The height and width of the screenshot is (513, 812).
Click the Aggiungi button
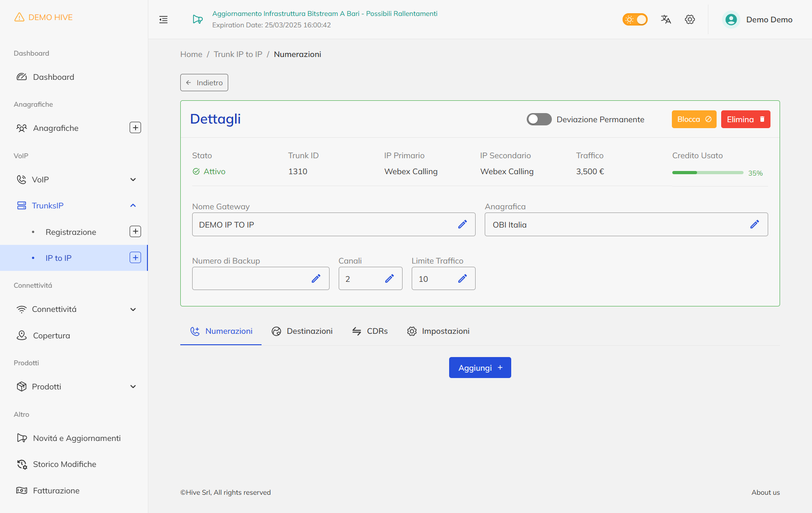pyautogui.click(x=480, y=368)
